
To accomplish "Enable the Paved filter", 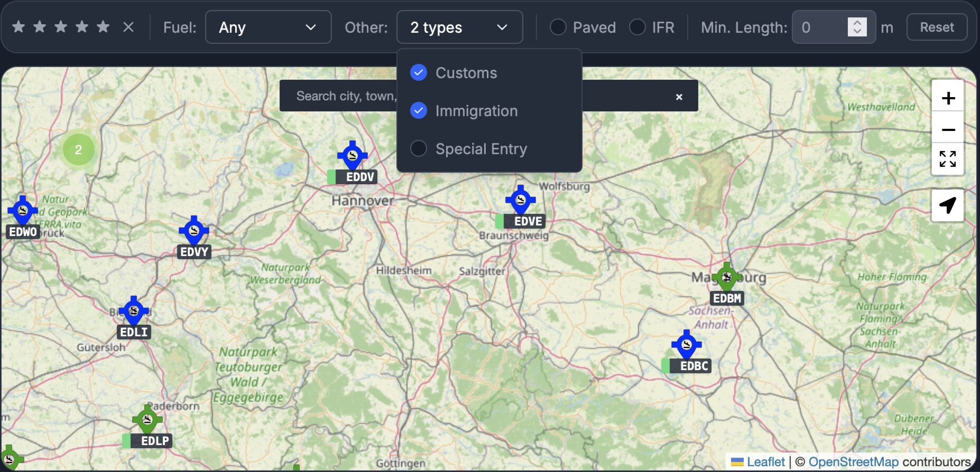I will 558,27.
